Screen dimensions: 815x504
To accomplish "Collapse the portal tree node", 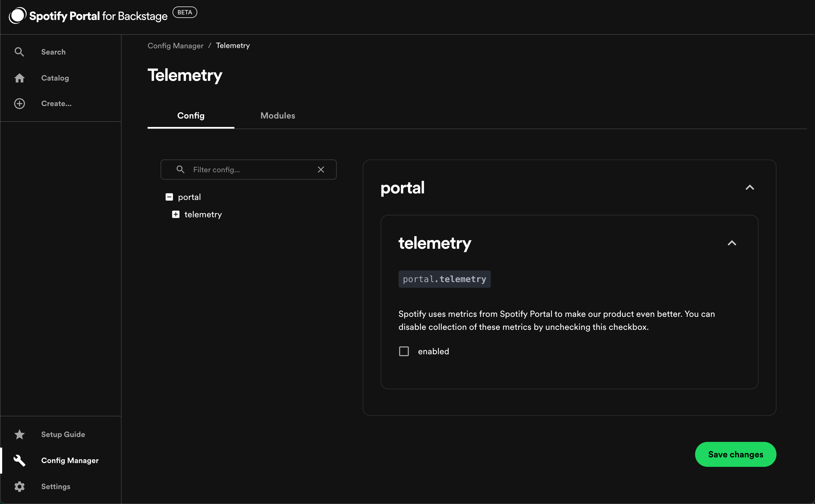I will pyautogui.click(x=169, y=197).
